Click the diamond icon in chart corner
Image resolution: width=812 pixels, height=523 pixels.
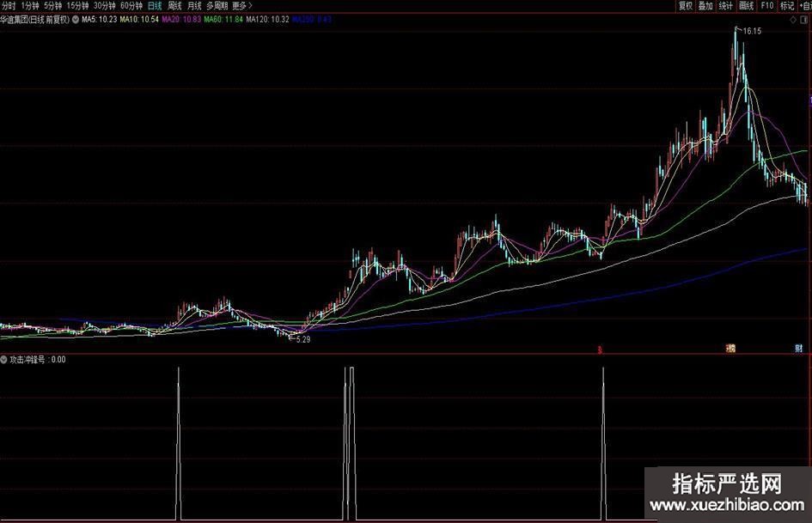click(793, 20)
